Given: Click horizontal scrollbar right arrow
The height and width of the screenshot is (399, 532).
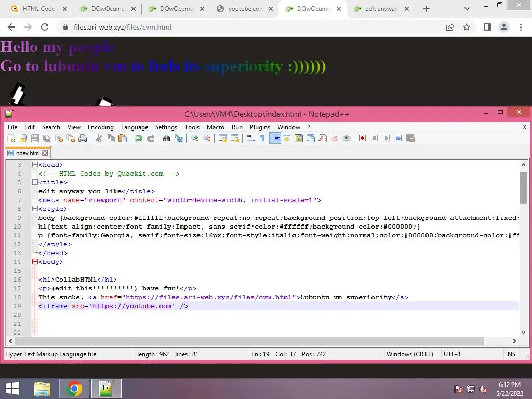Looking at the screenshot, I should (515, 341).
